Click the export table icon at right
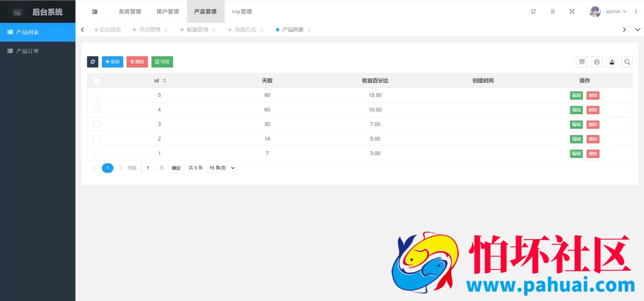The height and width of the screenshot is (301, 644). click(x=612, y=62)
